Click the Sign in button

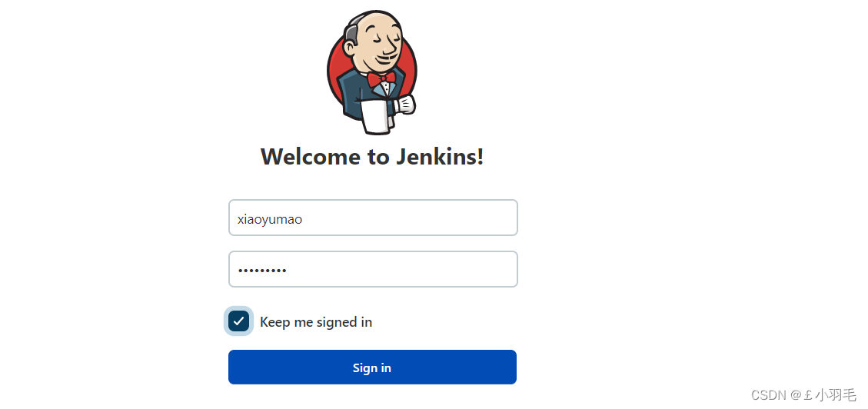click(x=373, y=367)
